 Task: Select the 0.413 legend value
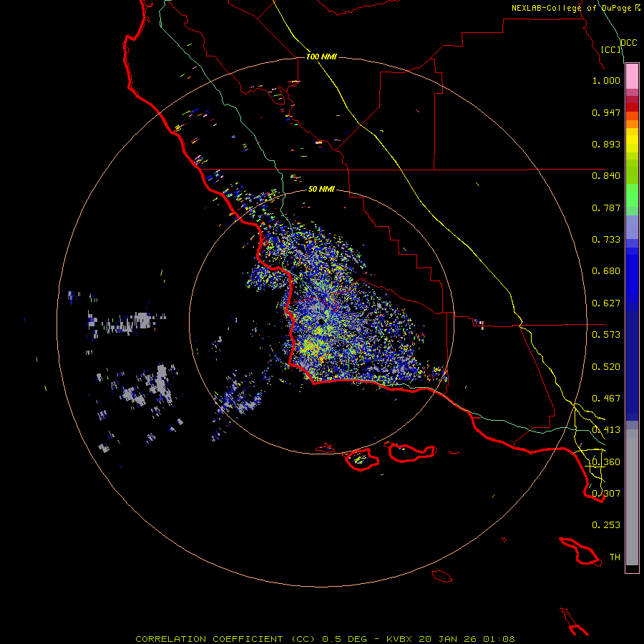(x=606, y=430)
